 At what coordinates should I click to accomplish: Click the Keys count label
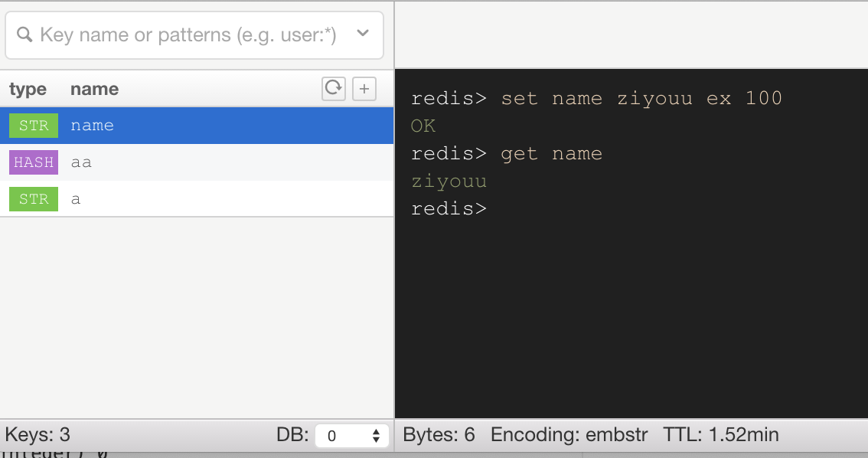(38, 435)
